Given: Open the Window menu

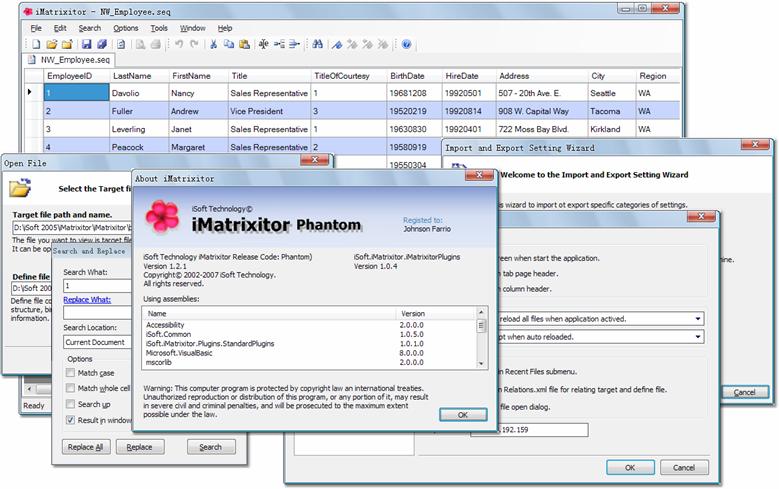Looking at the screenshot, I should (193, 28).
